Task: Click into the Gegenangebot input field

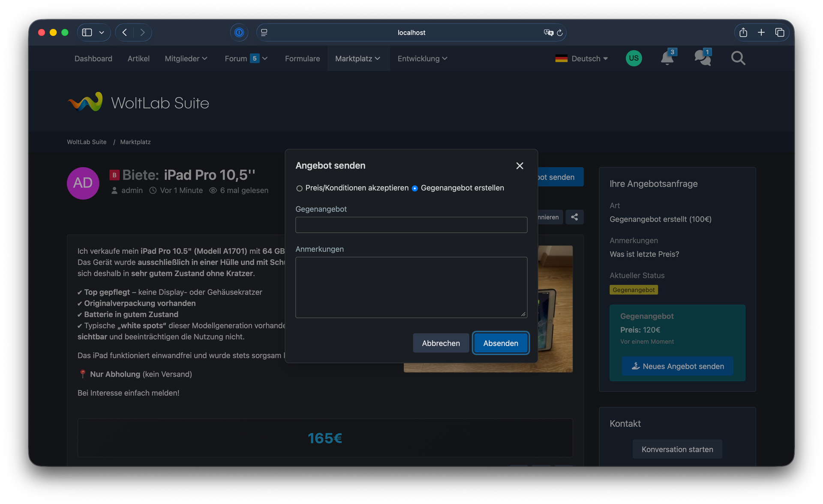Action: coord(411,225)
